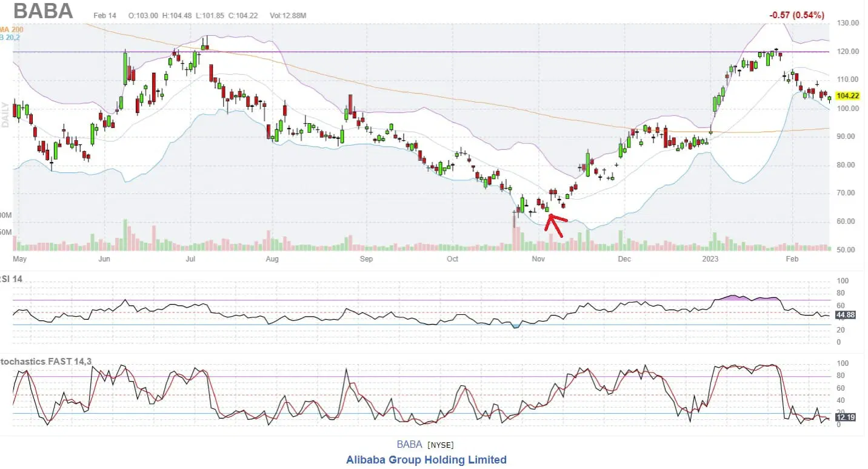Click the BABA link below the chart
Image resolution: width=868 pixels, height=469 pixels.
(x=409, y=444)
